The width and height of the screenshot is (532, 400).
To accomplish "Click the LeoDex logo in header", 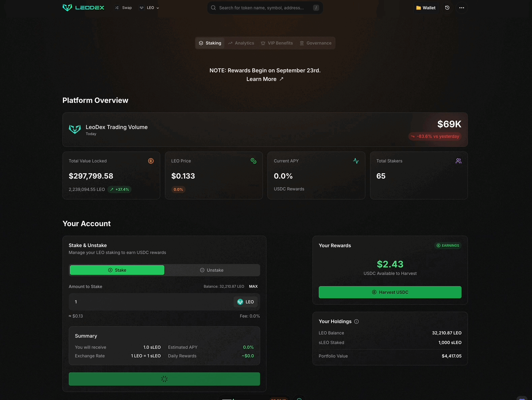I will tap(83, 7).
